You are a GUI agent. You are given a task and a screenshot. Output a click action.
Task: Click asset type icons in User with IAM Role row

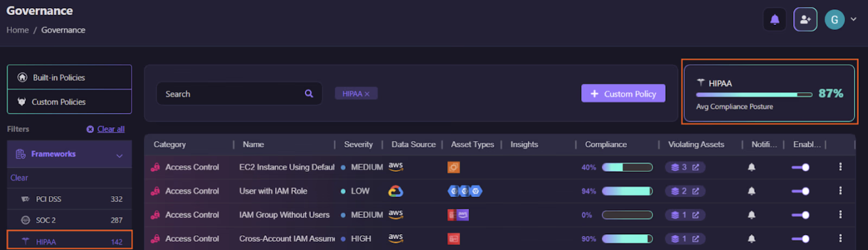(465, 191)
